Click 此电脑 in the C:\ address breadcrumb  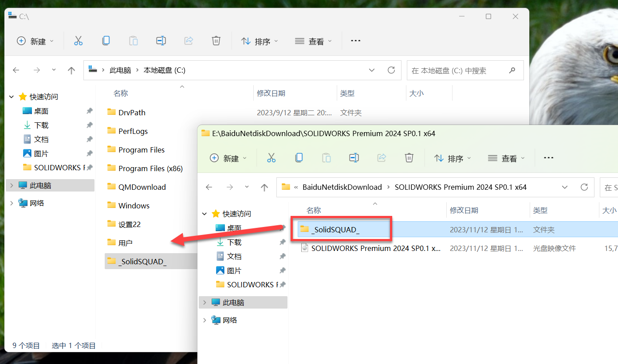click(120, 70)
